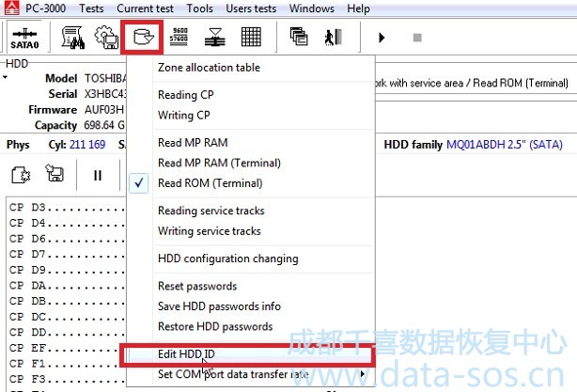This screenshot has width=577, height=392.
Task: Toggle the checked Read ROM (Terminal) item
Action: click(251, 183)
